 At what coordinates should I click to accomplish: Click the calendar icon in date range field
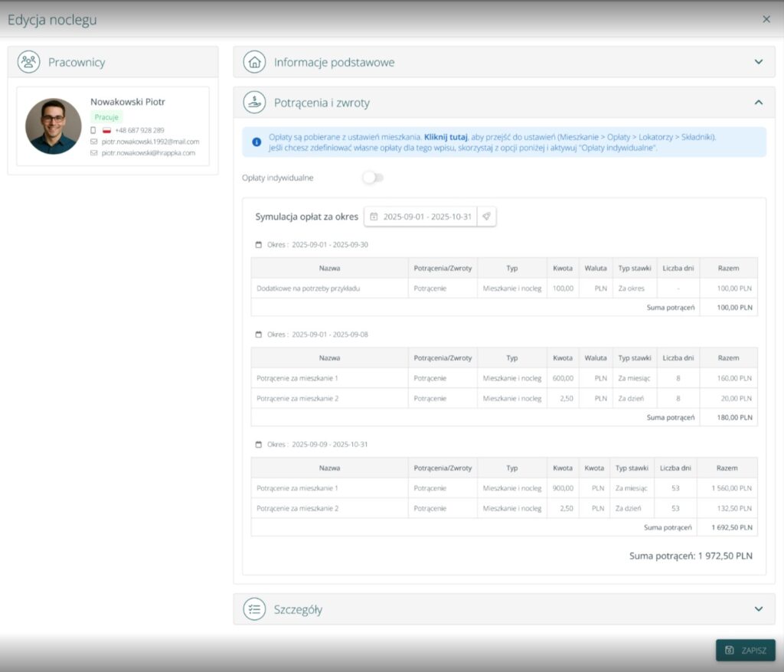tap(374, 217)
